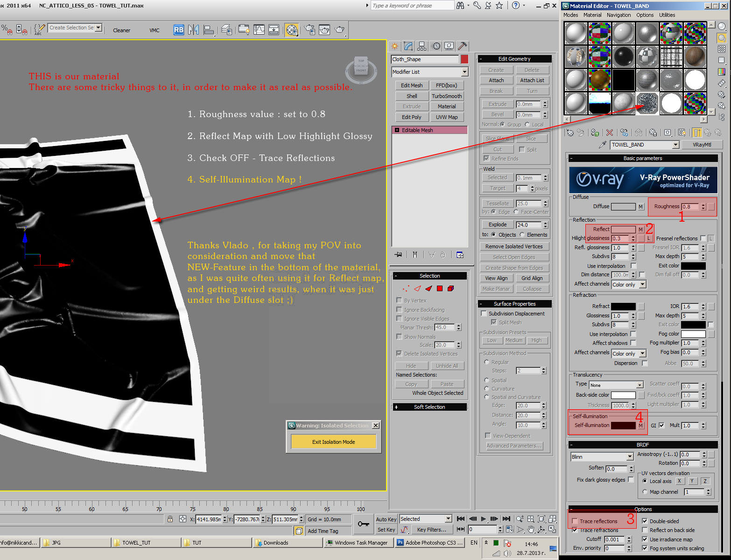Open Options menu in Material Editor
Screen dimensions: 731x560
click(645, 15)
